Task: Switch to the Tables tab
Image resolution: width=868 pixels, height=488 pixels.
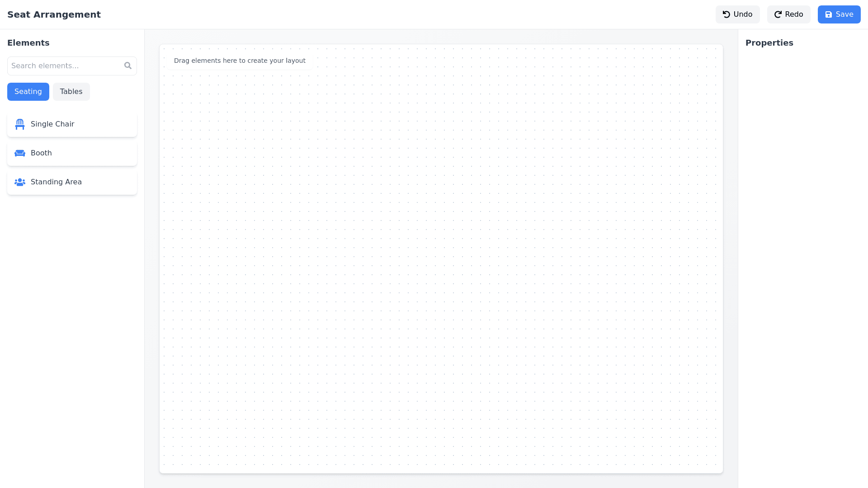Action: [x=71, y=92]
